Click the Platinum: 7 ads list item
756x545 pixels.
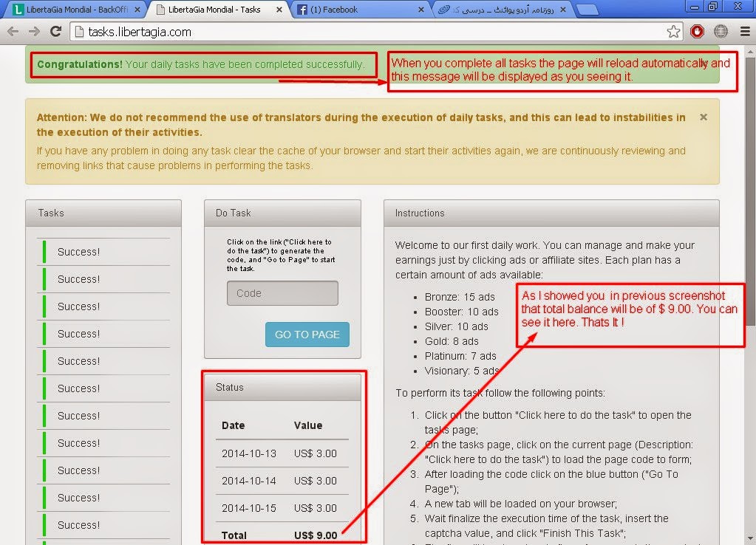[460, 356]
